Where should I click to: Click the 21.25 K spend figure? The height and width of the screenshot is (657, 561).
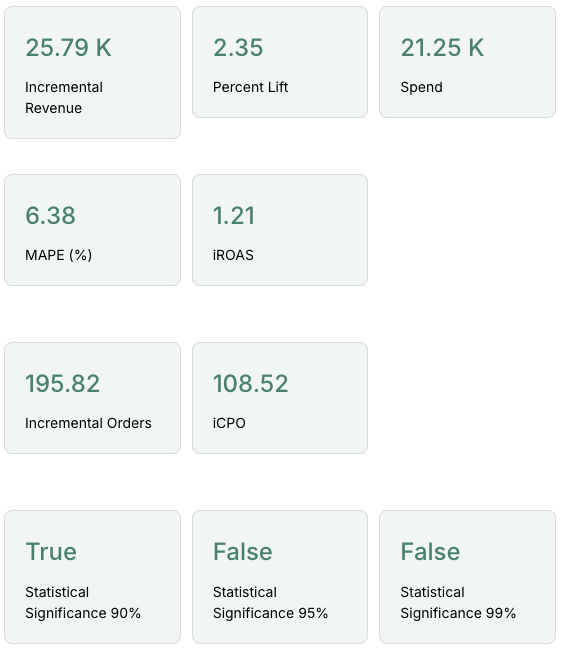tap(442, 47)
